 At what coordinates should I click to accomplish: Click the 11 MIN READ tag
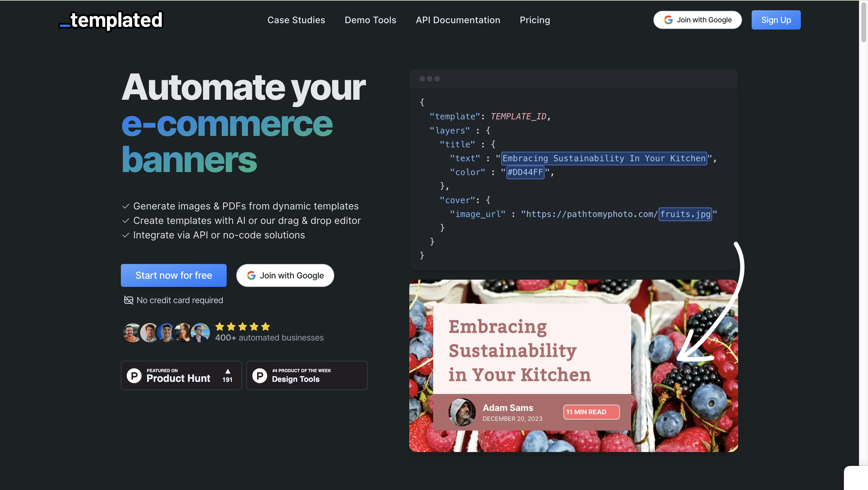coord(591,412)
